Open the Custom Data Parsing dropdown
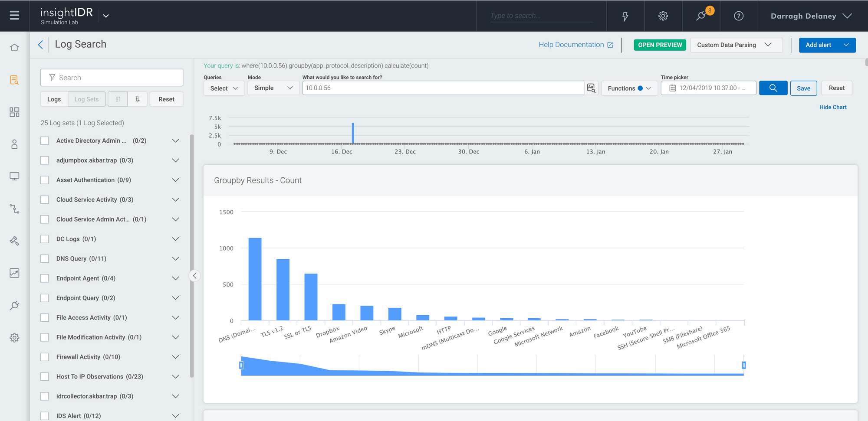Screen dimensions: 868x421 point(736,45)
